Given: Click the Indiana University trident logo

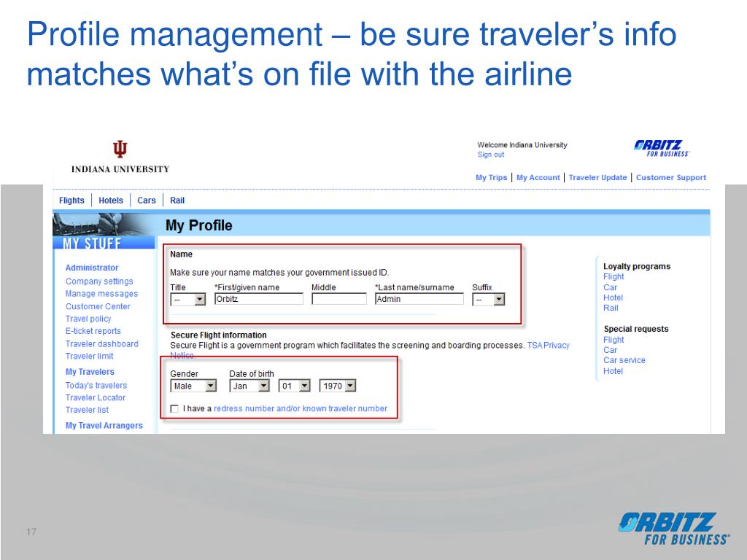Looking at the screenshot, I should point(120,149).
